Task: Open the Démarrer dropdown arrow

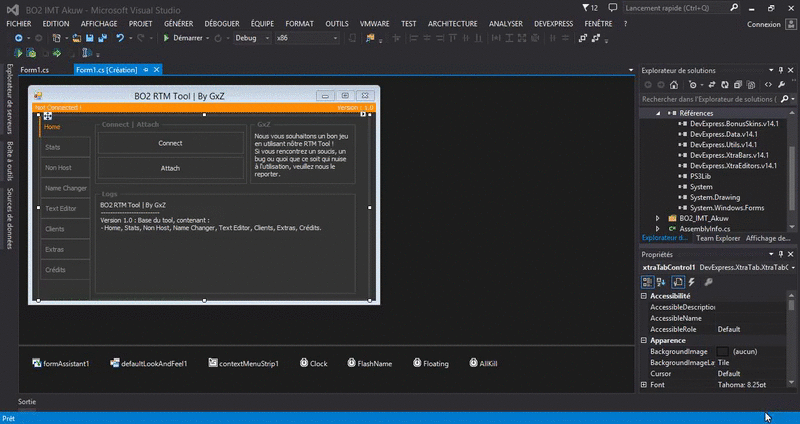Action: 208,38
